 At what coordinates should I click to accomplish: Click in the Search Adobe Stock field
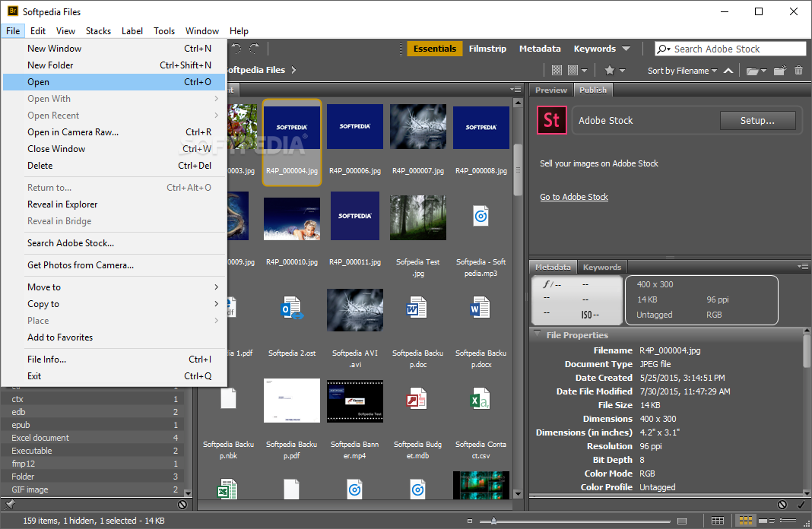[730, 49]
